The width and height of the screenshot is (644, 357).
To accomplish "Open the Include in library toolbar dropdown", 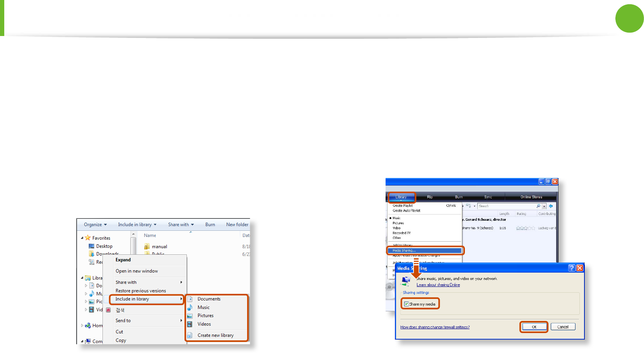I will (x=137, y=225).
